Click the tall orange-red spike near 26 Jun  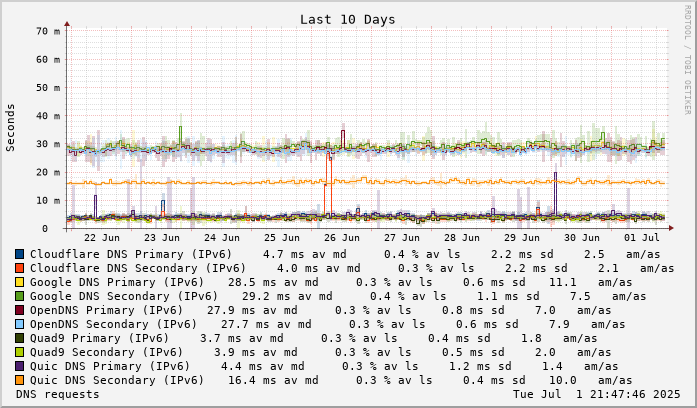[328, 183]
